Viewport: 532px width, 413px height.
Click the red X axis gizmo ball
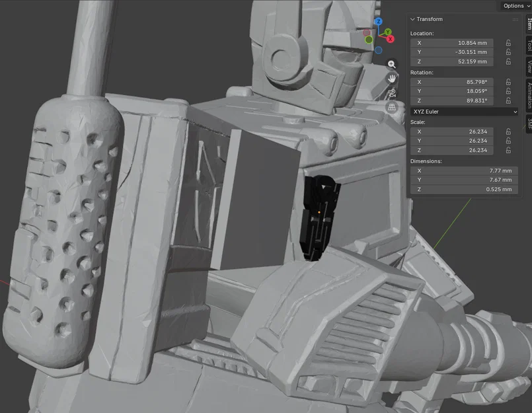[x=390, y=39]
